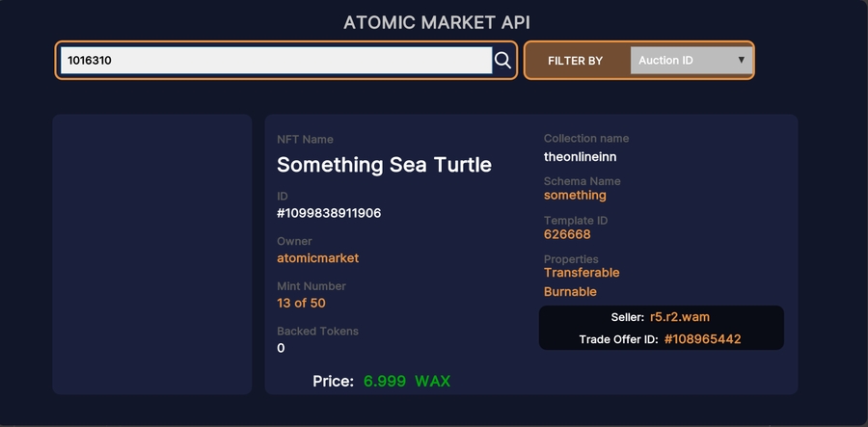Open the atomicmarket owner link
The height and width of the screenshot is (427, 868).
318,258
